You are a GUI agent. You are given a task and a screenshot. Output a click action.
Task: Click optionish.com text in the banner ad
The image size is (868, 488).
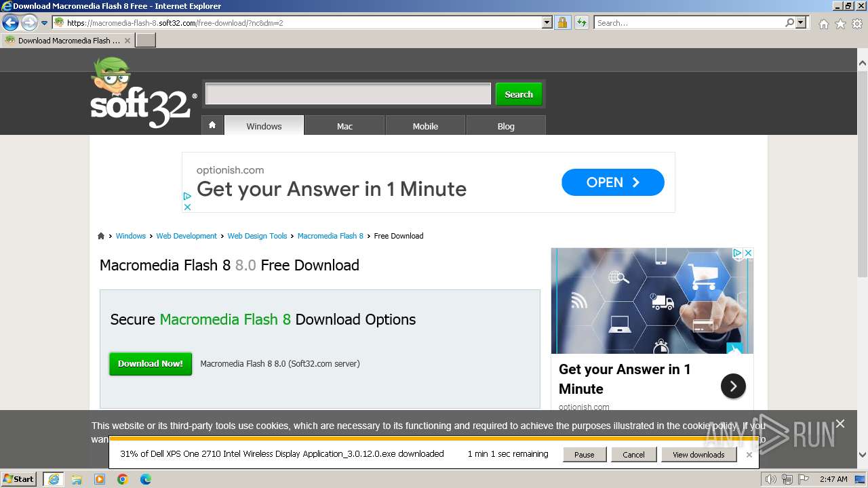coord(230,170)
